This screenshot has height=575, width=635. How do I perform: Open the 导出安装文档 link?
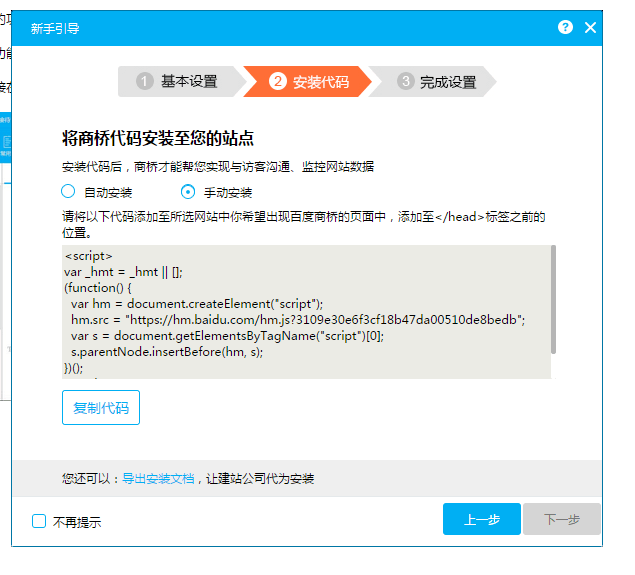[x=158, y=479]
